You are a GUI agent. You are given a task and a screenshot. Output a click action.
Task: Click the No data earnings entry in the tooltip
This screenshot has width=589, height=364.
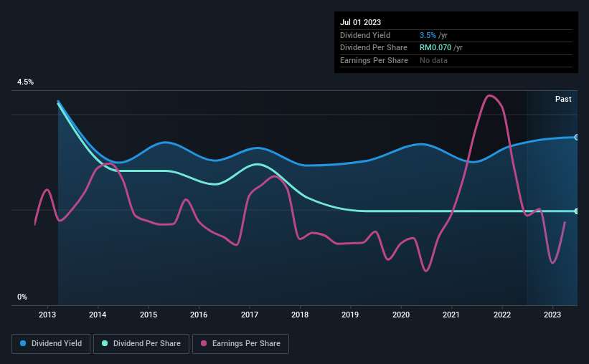click(433, 60)
